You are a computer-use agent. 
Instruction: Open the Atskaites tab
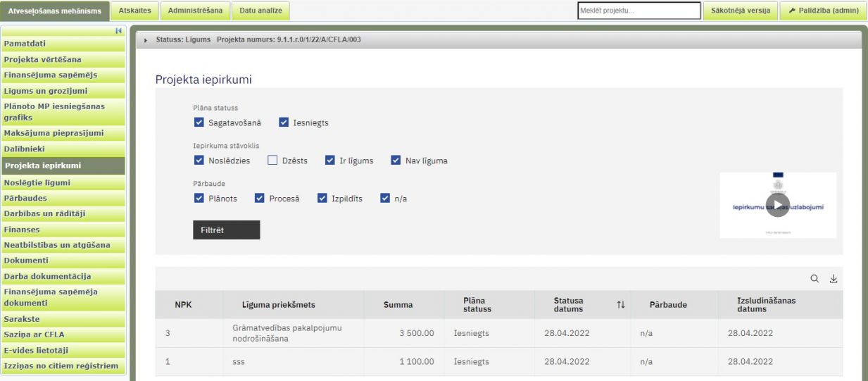tap(134, 11)
